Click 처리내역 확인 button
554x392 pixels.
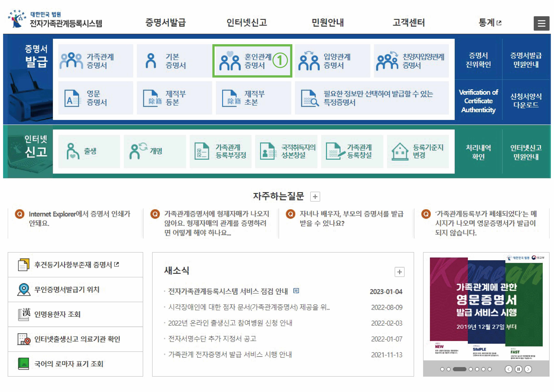click(x=478, y=152)
